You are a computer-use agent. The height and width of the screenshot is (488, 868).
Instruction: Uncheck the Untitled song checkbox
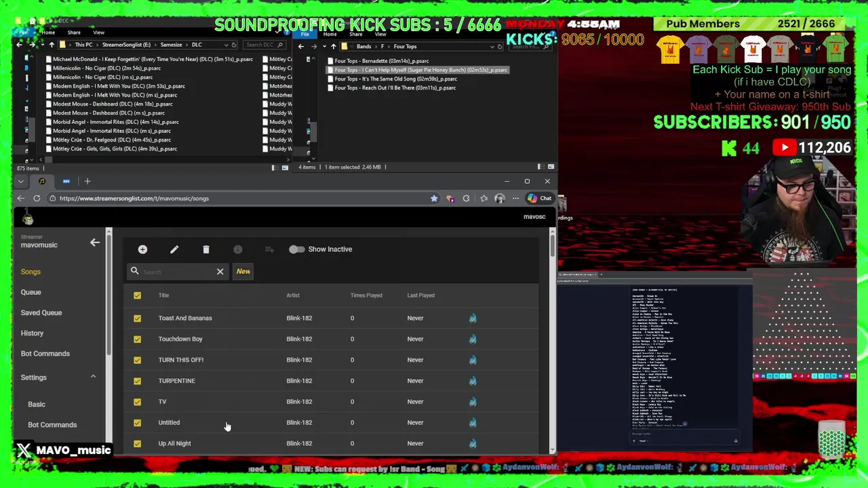(x=137, y=422)
